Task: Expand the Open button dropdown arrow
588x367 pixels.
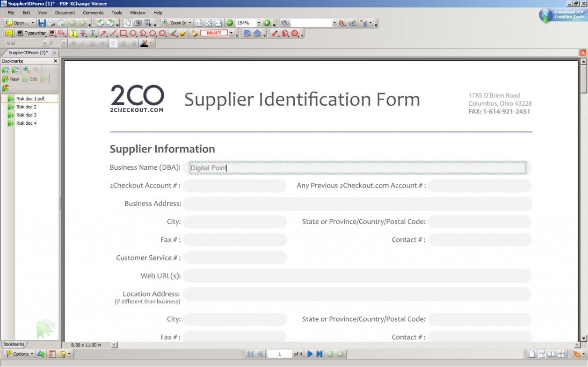Action: point(33,23)
